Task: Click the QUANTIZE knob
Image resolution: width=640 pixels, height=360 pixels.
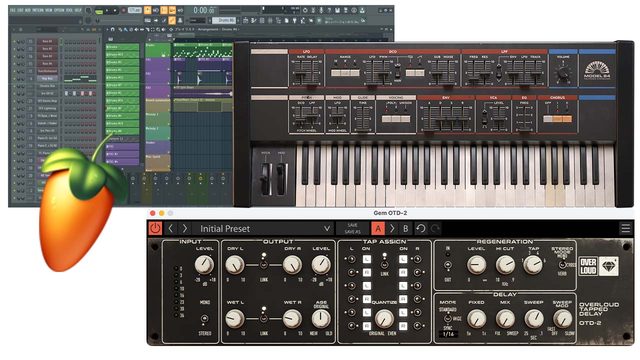Action: coord(384,319)
